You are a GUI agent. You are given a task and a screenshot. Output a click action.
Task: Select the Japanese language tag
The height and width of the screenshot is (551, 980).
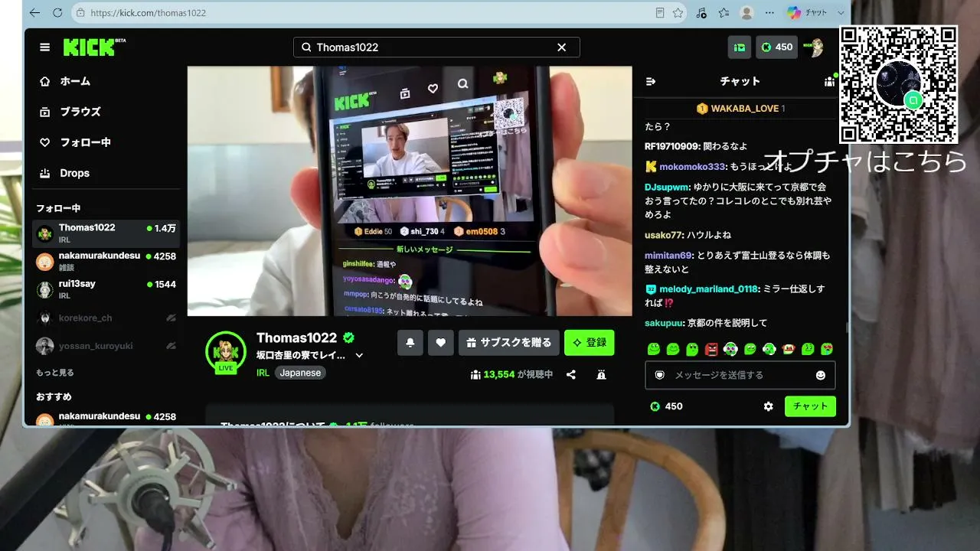(300, 373)
